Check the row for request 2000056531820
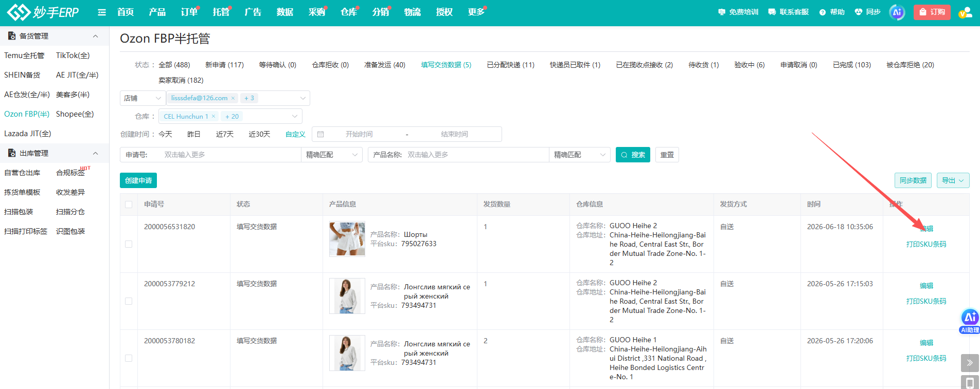Viewport: 980px width, 389px height. 129,244
